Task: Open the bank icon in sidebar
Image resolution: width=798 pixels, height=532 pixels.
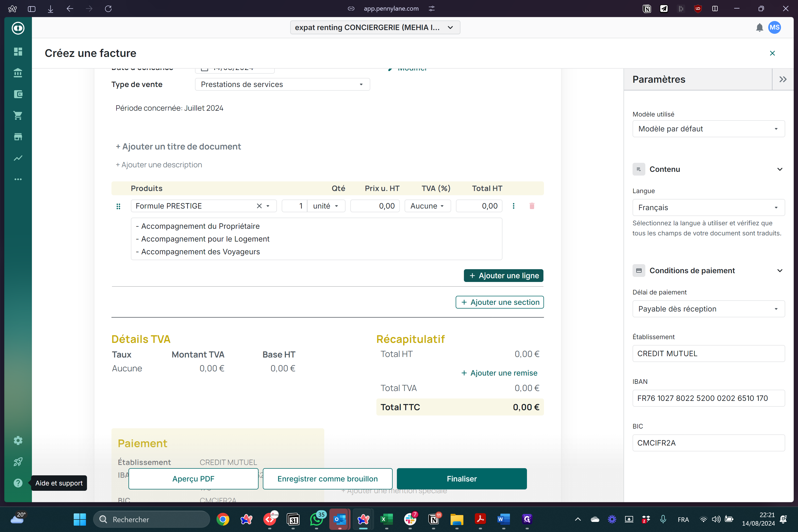Action: 18,73
